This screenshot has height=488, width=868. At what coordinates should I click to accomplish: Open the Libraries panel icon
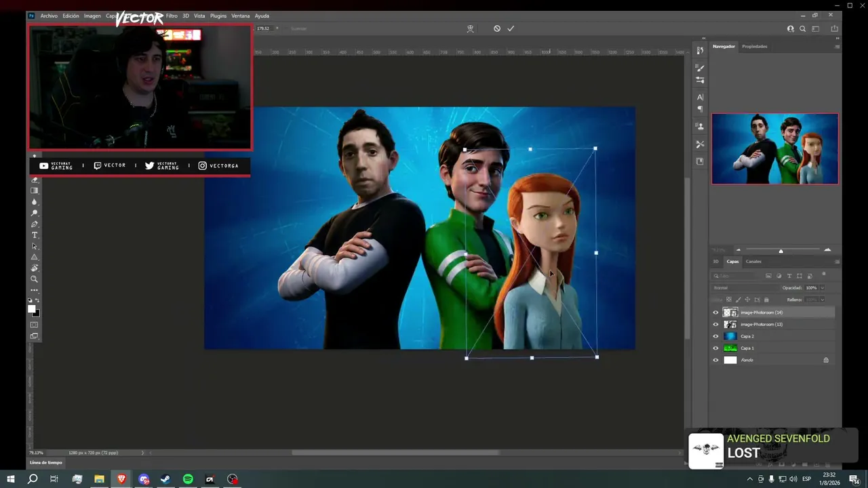(700, 161)
